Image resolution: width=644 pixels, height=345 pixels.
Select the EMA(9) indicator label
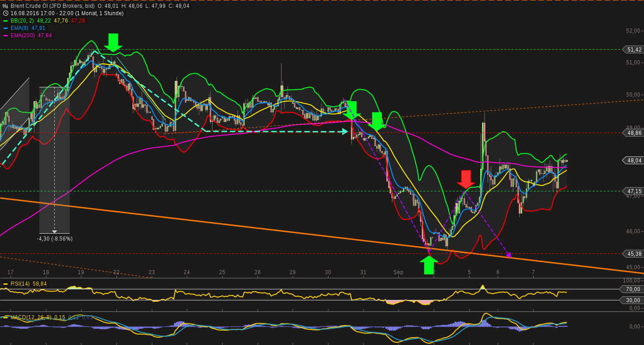[x=19, y=28]
